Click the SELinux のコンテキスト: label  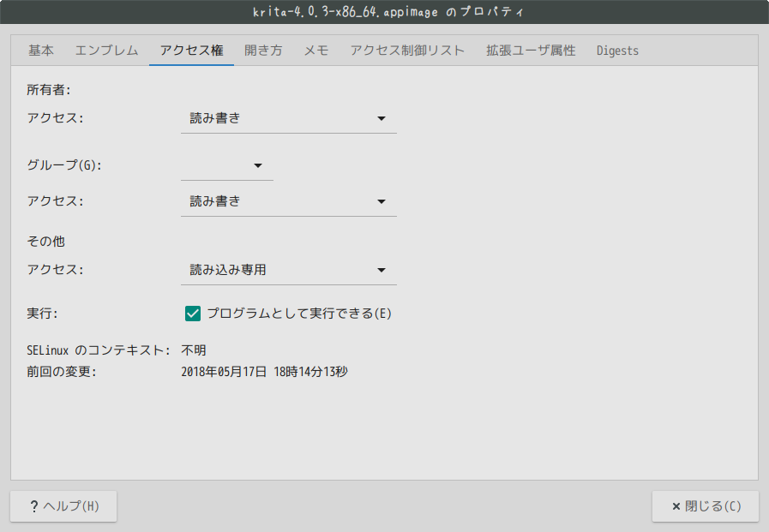point(98,350)
